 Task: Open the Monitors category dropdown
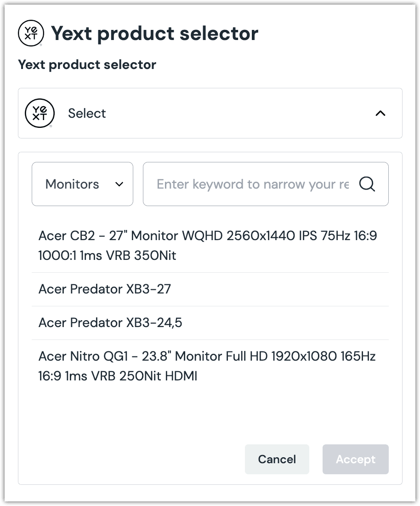(x=83, y=184)
